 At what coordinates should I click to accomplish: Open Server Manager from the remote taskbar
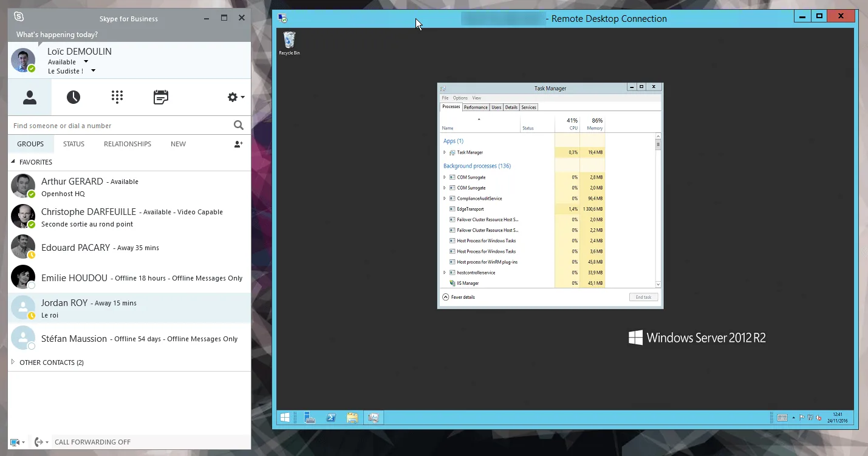click(x=310, y=417)
